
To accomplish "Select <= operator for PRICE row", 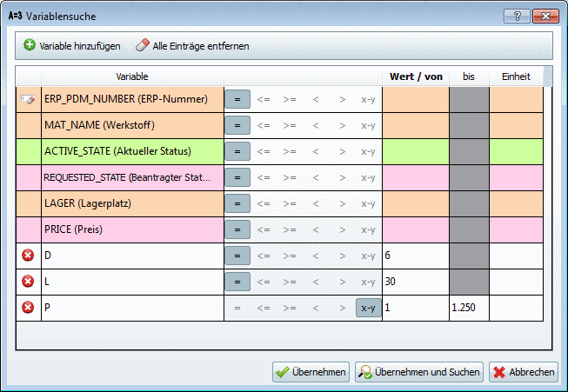I will pos(264,229).
